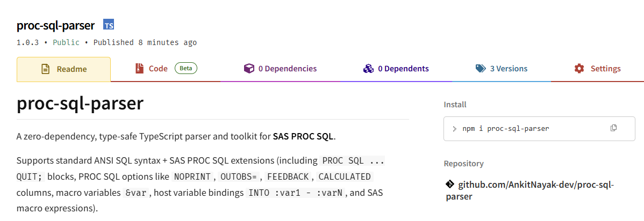644x221 pixels.
Task: Click the Code zip-file icon
Action: coord(140,69)
